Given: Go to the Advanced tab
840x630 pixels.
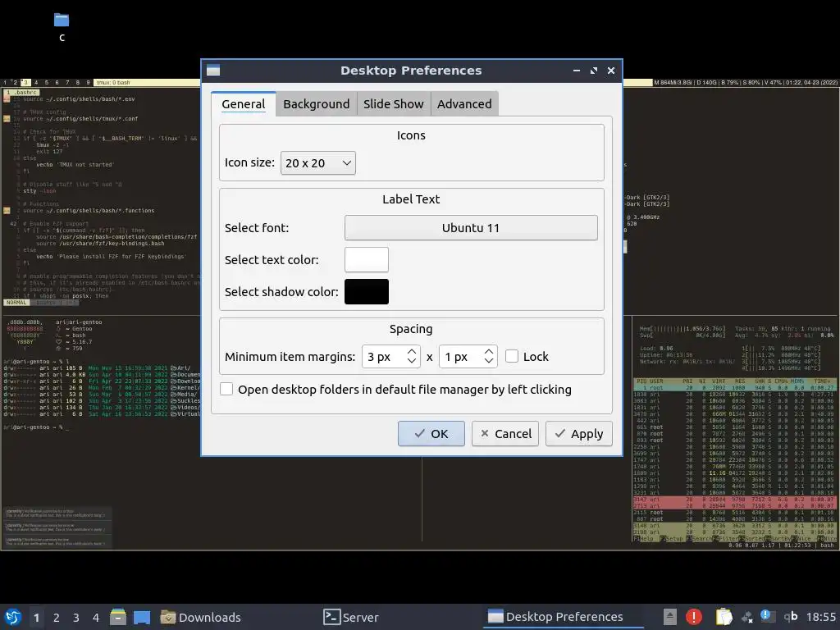Looking at the screenshot, I should [464, 104].
